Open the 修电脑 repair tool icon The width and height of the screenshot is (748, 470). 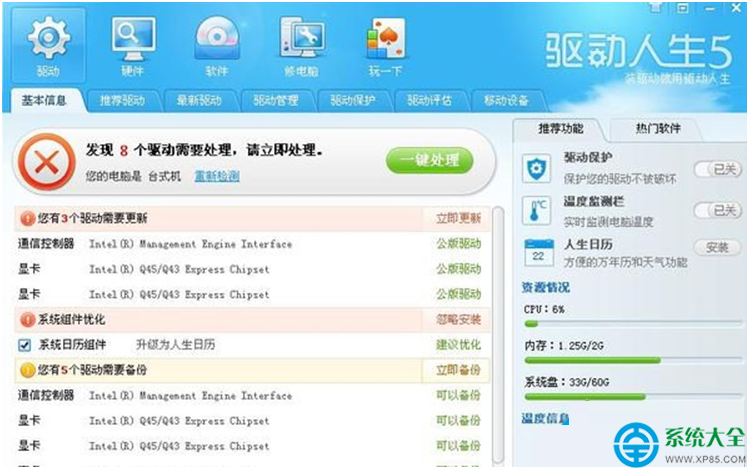click(x=301, y=46)
